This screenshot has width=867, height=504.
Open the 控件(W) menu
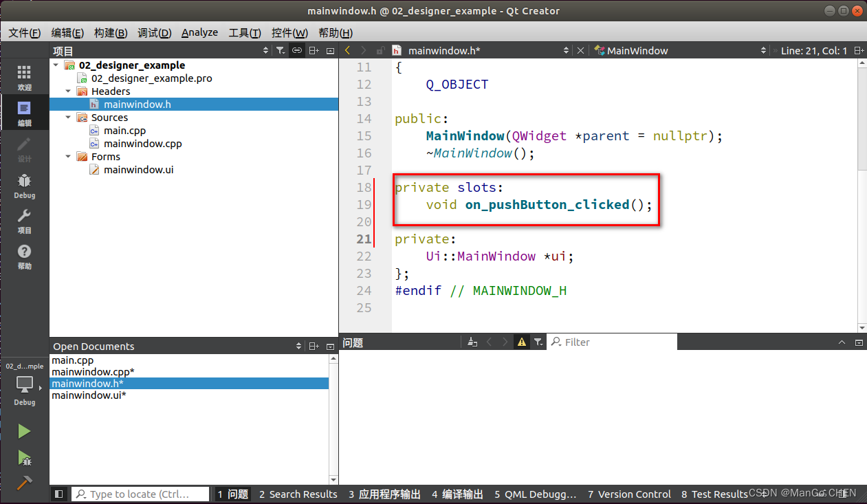click(289, 32)
